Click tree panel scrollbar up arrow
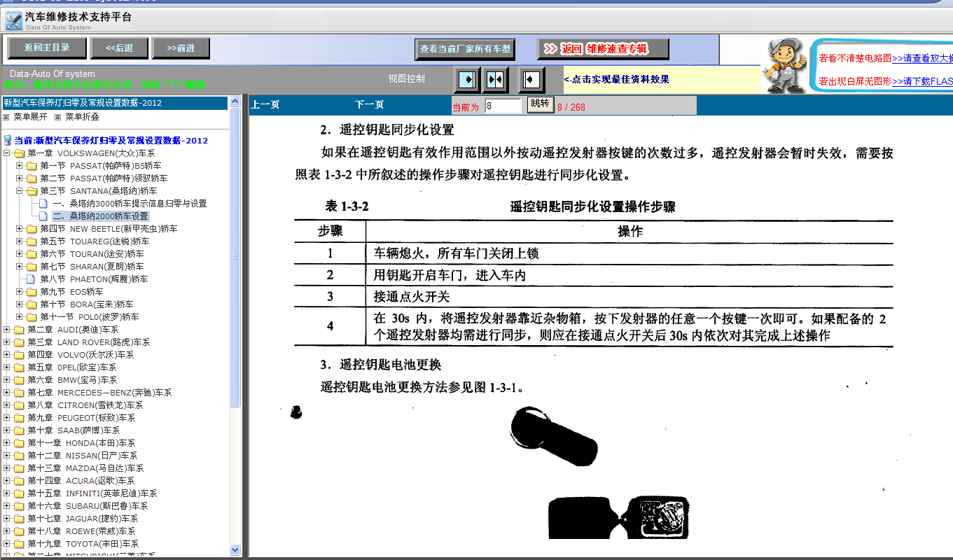 [235, 102]
